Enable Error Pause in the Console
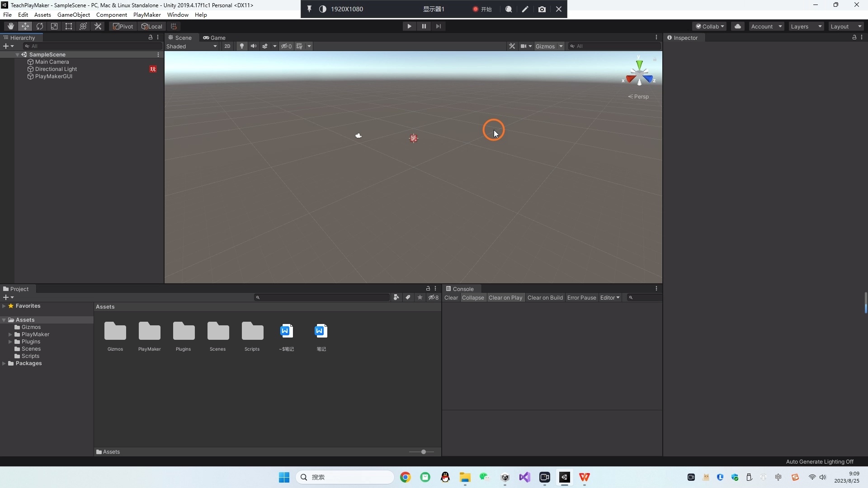Viewport: 868px width, 488px height. coord(582,297)
